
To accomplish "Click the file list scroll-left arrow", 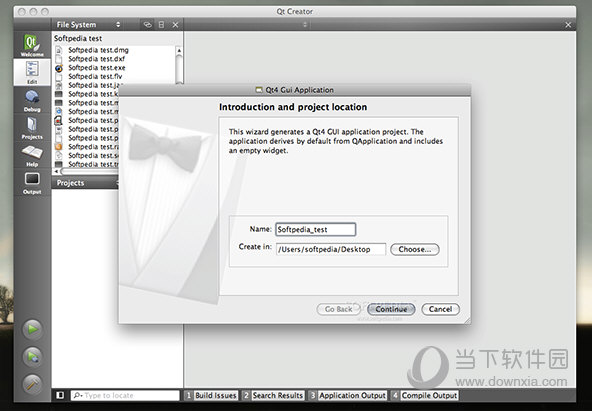I will point(56,171).
